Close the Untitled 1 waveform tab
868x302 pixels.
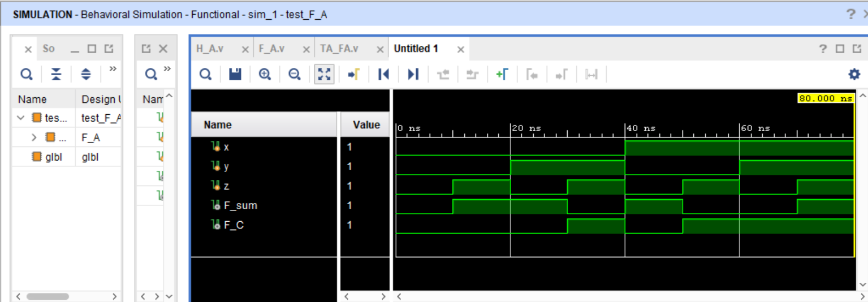[460, 50]
